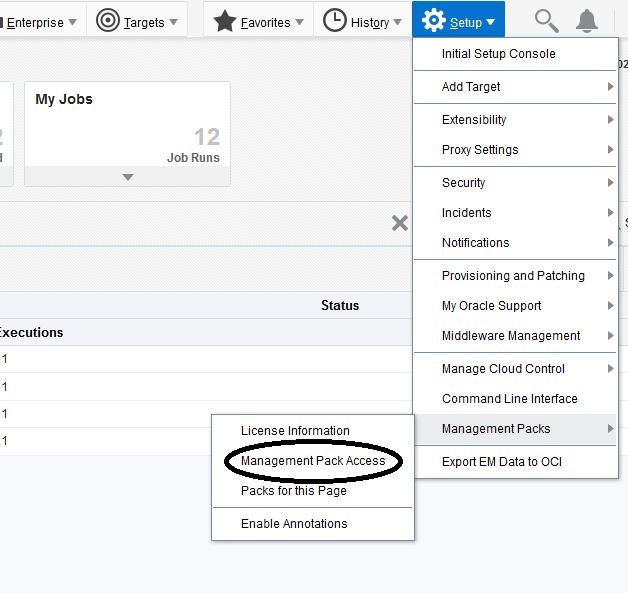Toggle the Setup dropdown arrow
Viewport: 628px width, 593px height.
pos(490,22)
